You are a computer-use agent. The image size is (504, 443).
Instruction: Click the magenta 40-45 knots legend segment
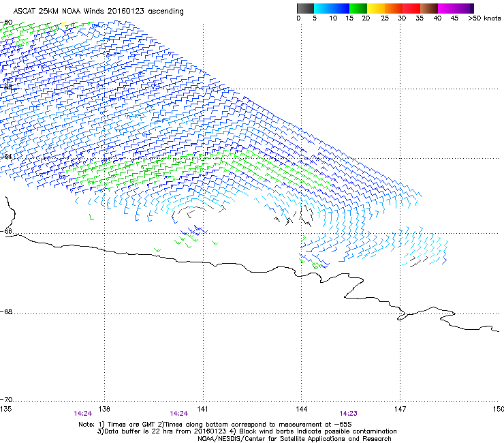pyautogui.click(x=447, y=8)
